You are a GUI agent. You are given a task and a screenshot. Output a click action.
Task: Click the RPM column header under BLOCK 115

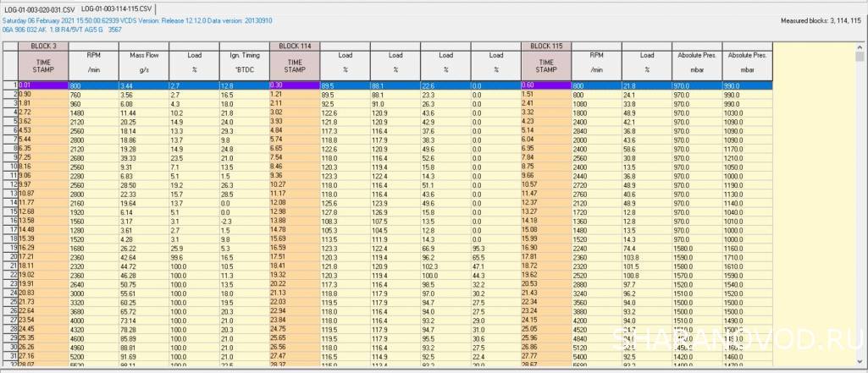tap(596, 62)
